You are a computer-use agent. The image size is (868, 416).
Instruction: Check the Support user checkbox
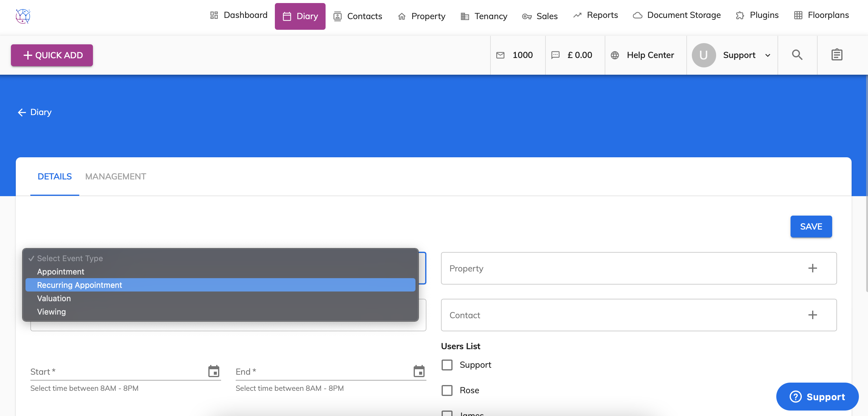tap(447, 365)
